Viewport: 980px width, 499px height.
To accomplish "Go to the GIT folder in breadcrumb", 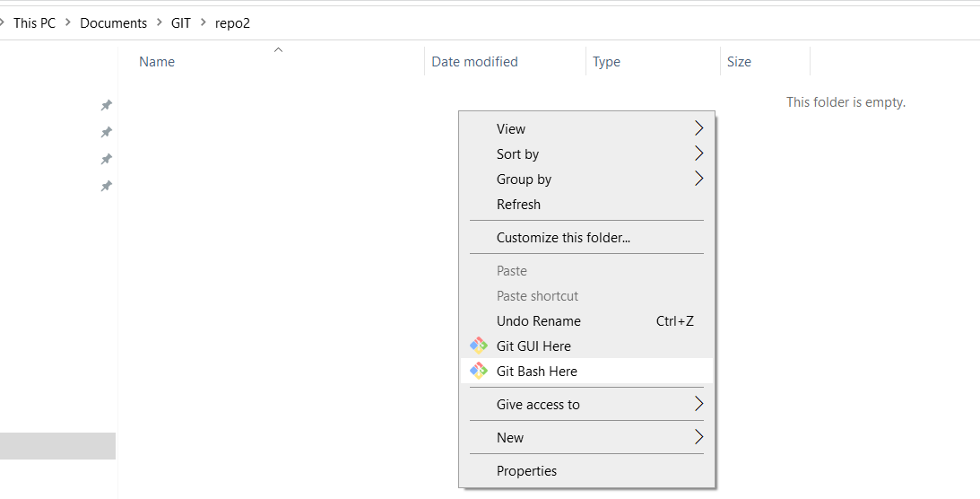I will (181, 22).
